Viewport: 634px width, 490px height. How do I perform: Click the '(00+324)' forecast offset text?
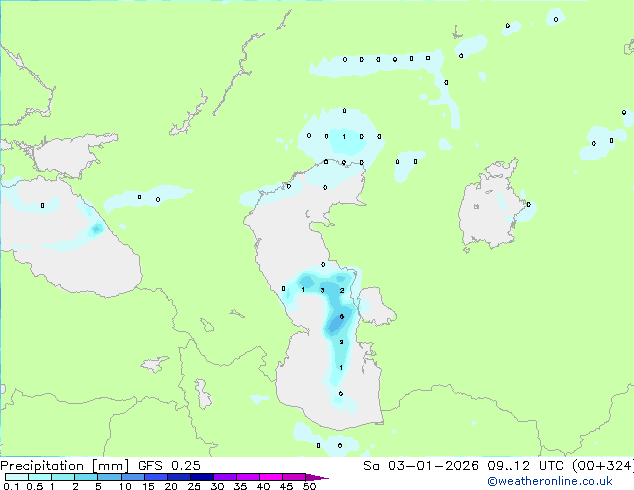(603, 466)
